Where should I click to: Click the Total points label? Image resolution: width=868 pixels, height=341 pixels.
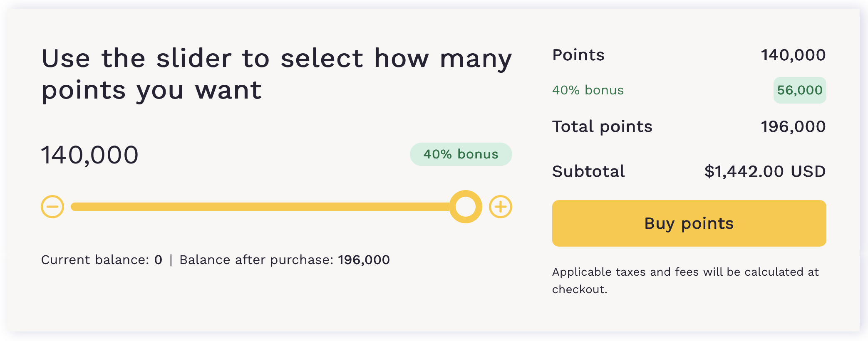tap(602, 126)
